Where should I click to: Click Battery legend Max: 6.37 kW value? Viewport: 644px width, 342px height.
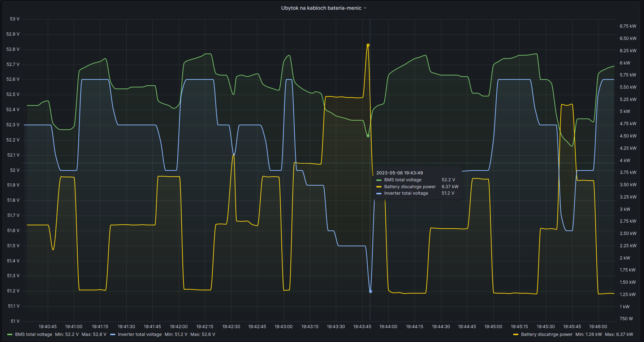tap(619, 334)
